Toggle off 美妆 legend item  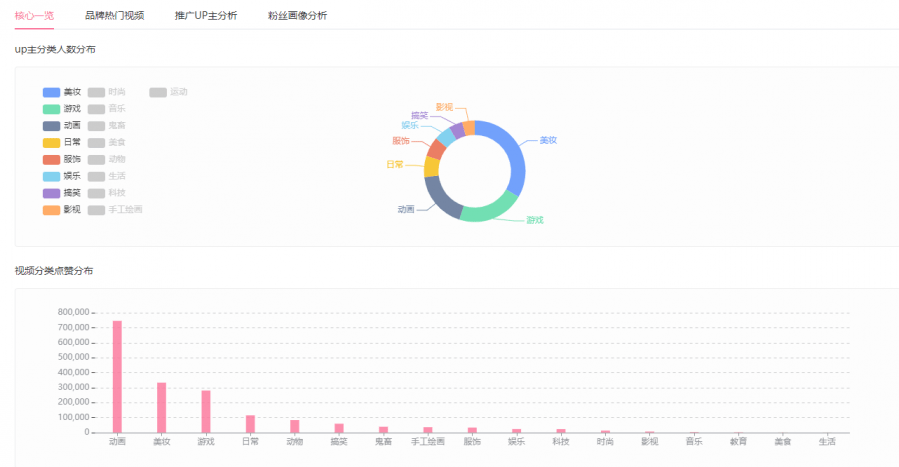[62, 92]
